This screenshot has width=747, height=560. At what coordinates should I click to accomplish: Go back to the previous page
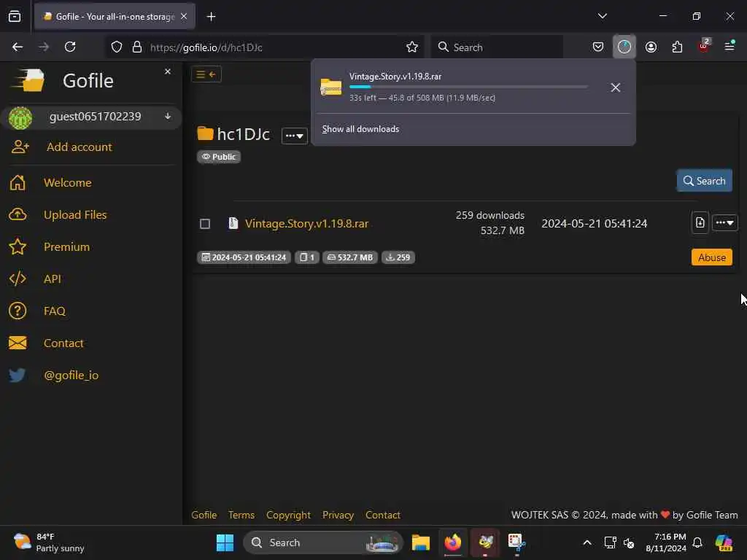(18, 47)
